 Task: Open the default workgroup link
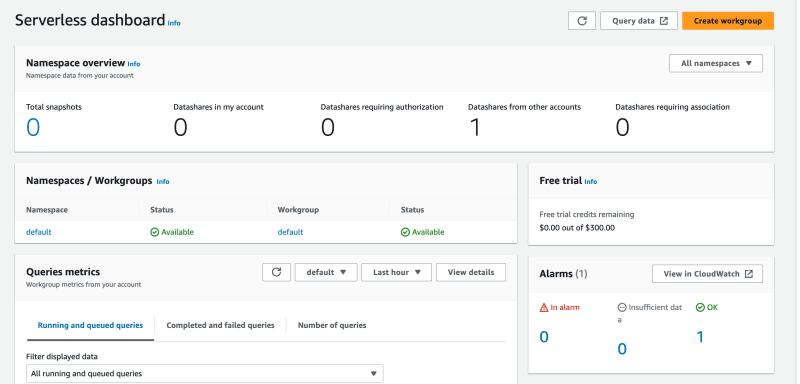[x=290, y=232]
